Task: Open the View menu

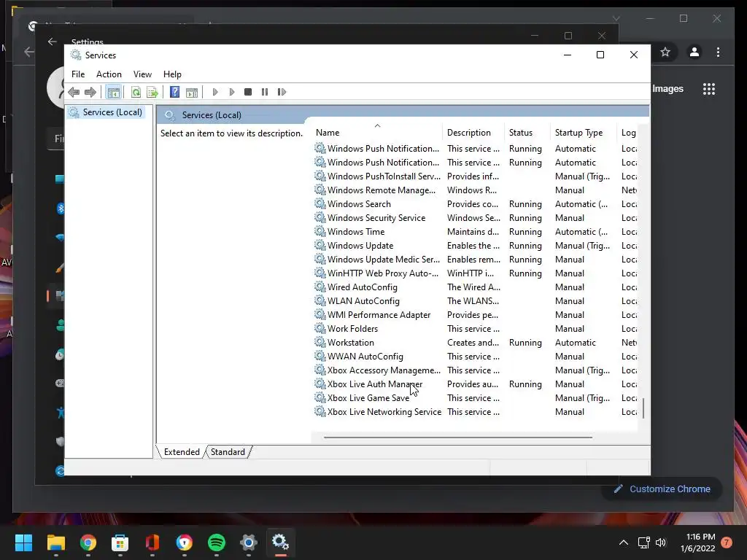Action: pos(142,74)
